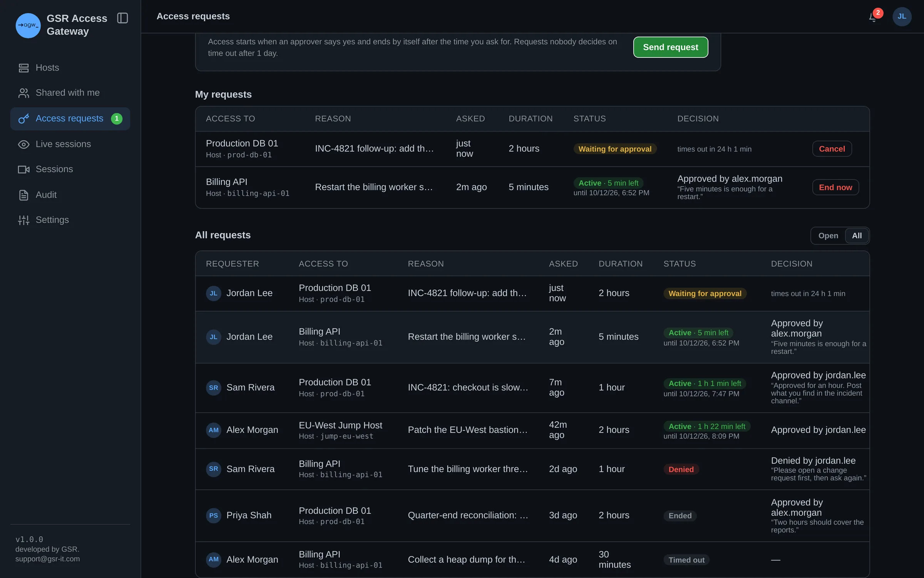Image resolution: width=924 pixels, height=578 pixels.
Task: Send the access request
Action: (x=670, y=47)
